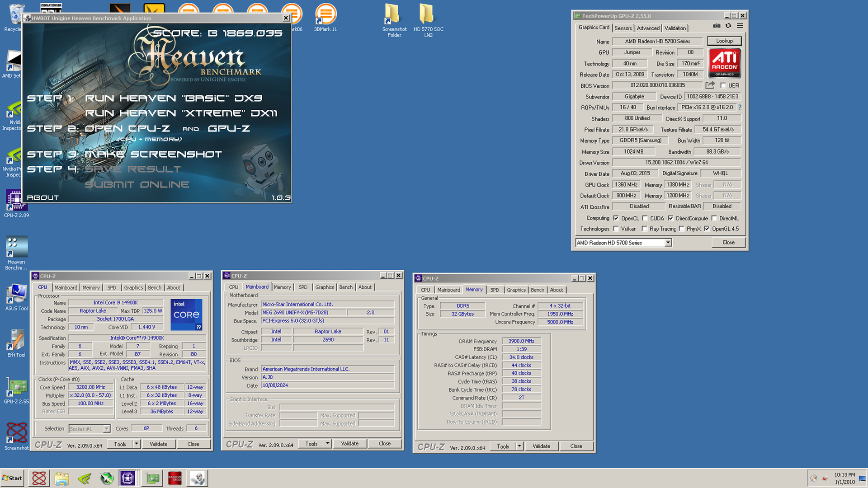
Task: Click the DRAM Frequency 3900.0 MHz value
Action: point(521,341)
